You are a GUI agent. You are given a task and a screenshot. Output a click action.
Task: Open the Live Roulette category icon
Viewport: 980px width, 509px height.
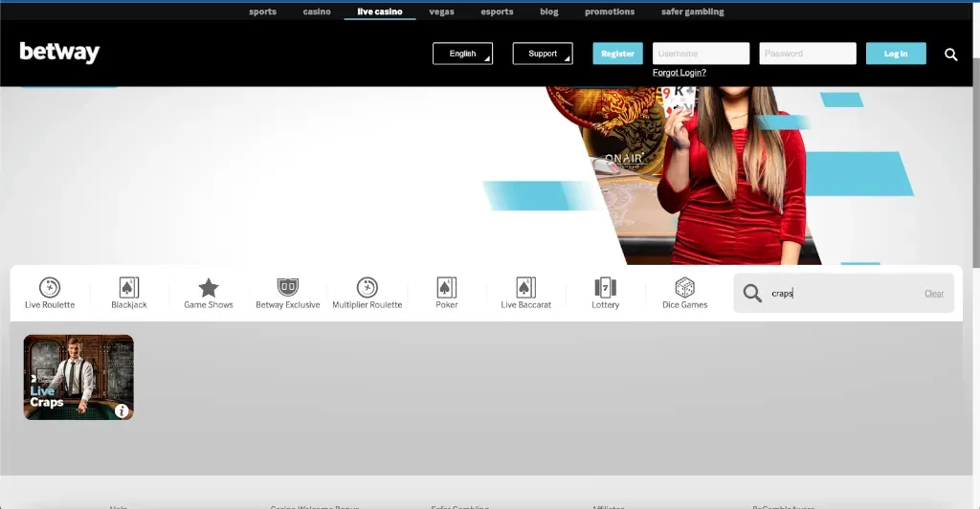point(50,288)
